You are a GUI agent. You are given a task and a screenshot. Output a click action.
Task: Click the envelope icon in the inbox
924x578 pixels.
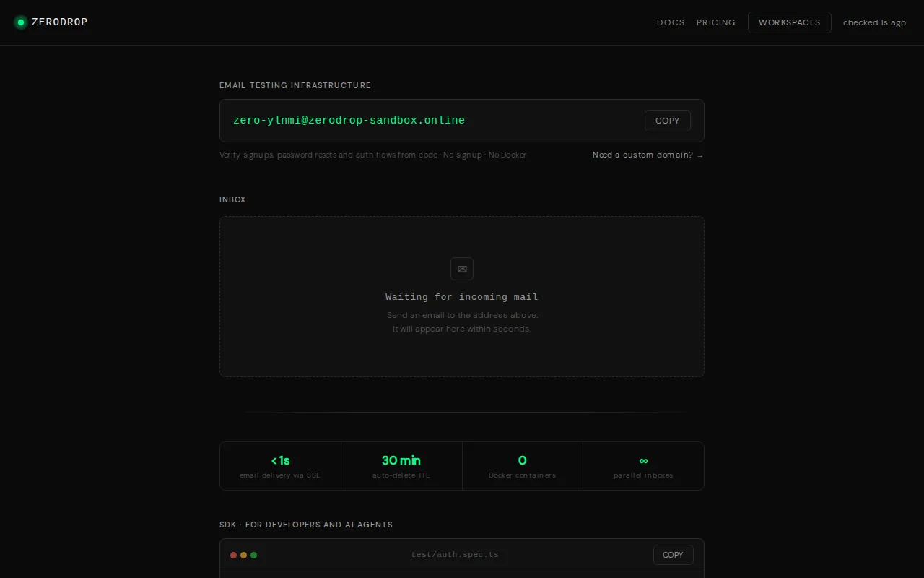tap(462, 269)
